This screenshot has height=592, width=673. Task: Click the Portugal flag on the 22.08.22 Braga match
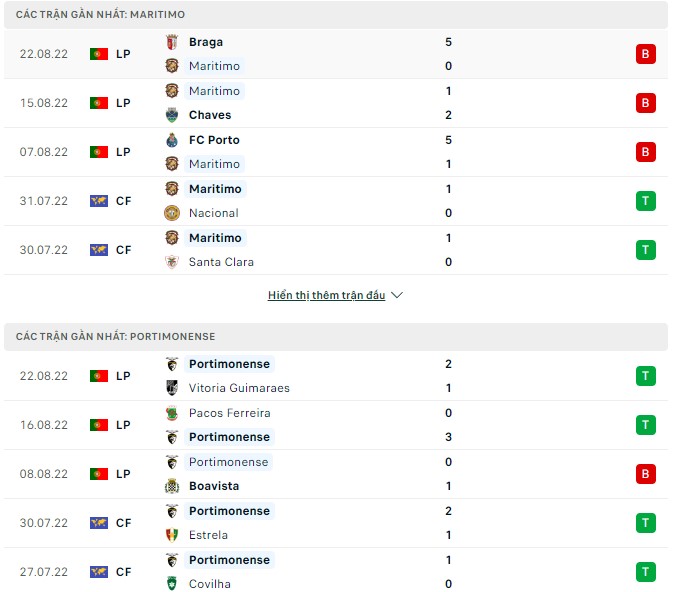click(x=98, y=54)
